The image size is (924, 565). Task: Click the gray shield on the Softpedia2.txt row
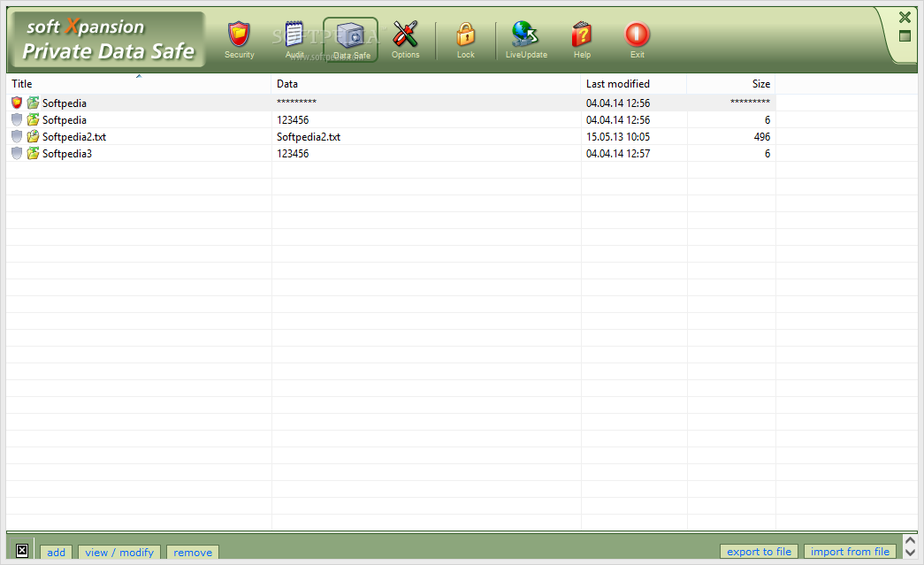tap(17, 137)
